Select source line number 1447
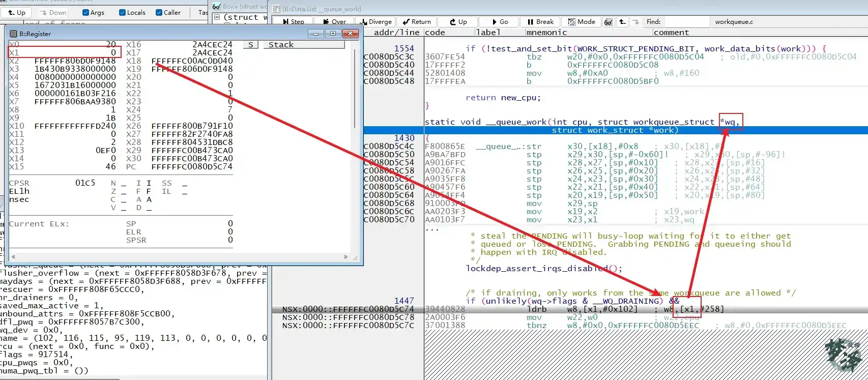868x380 pixels. [404, 301]
